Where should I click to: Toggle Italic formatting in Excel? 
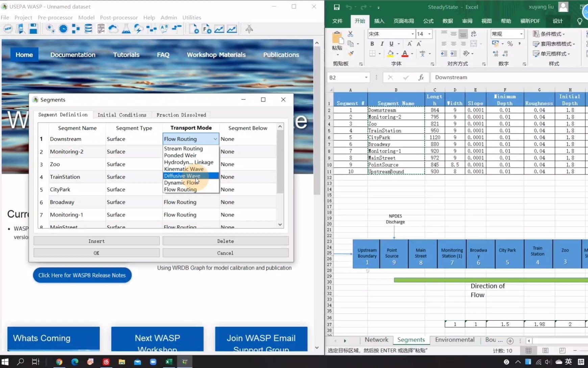pos(382,44)
